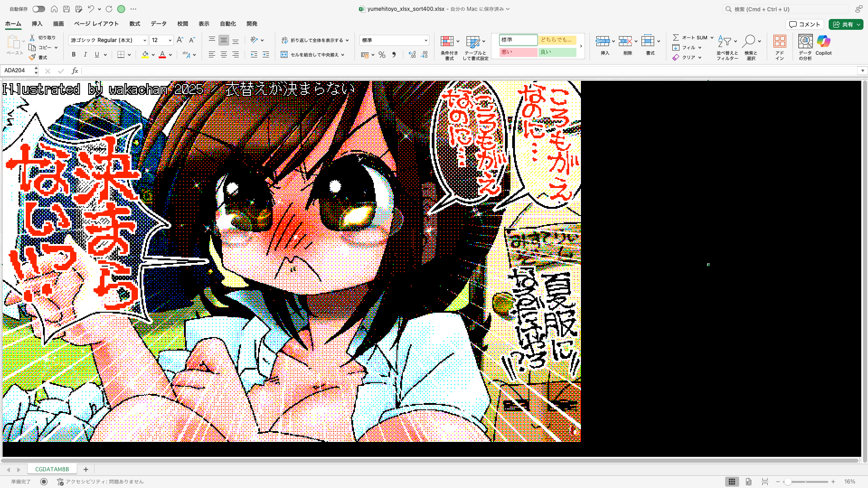This screenshot has height=488, width=868.
Task: Click the Undo arrow icon
Action: pos(91,9)
